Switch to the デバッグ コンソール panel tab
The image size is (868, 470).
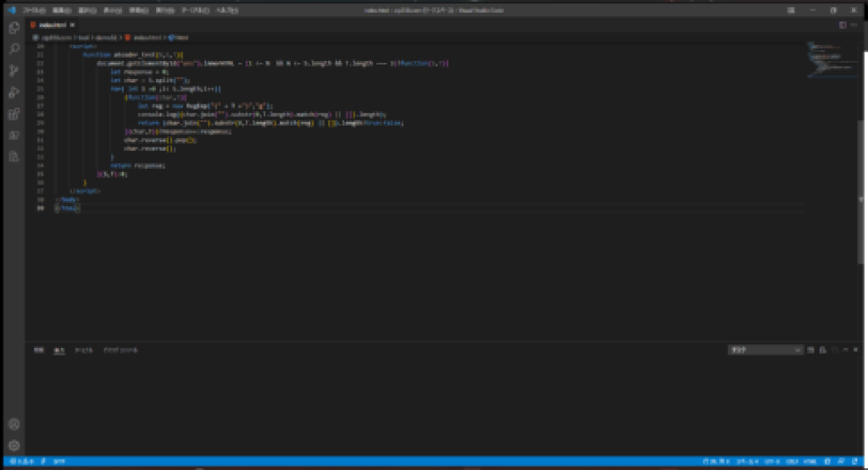click(120, 350)
